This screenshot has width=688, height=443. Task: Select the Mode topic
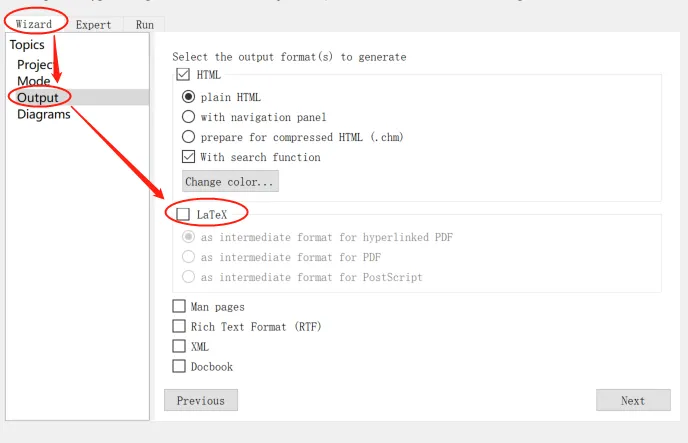(x=34, y=81)
